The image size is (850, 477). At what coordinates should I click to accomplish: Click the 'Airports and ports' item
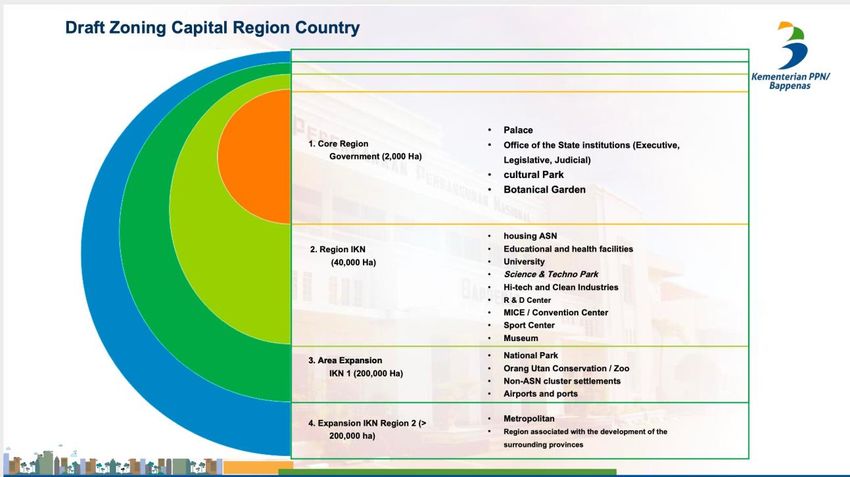pos(540,394)
